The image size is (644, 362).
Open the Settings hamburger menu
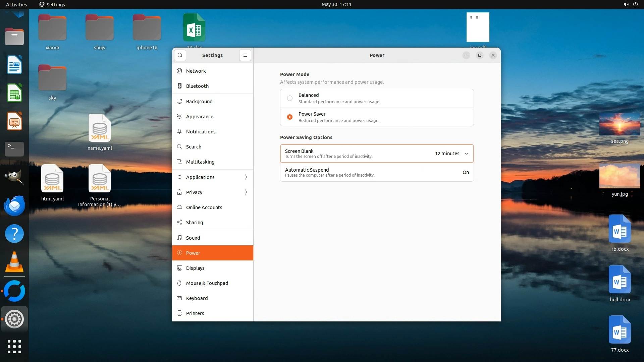pyautogui.click(x=245, y=55)
